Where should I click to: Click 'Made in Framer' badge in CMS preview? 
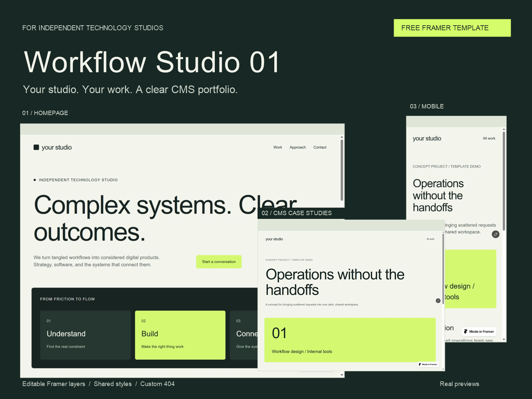428,364
